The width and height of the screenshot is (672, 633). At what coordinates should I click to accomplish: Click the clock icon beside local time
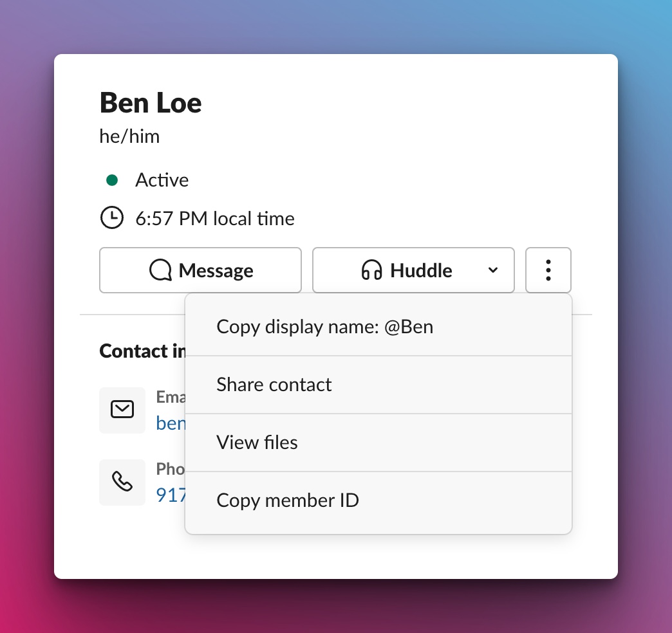[x=112, y=218]
